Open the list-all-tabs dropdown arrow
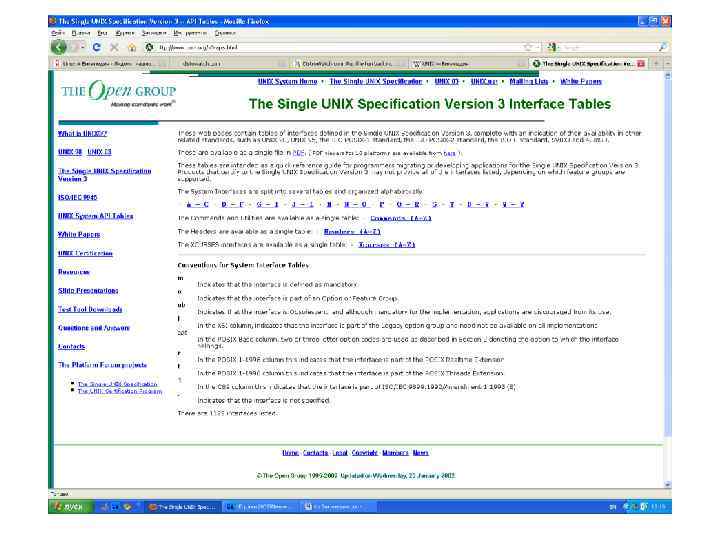This screenshot has width=720, height=540. pos(668,64)
